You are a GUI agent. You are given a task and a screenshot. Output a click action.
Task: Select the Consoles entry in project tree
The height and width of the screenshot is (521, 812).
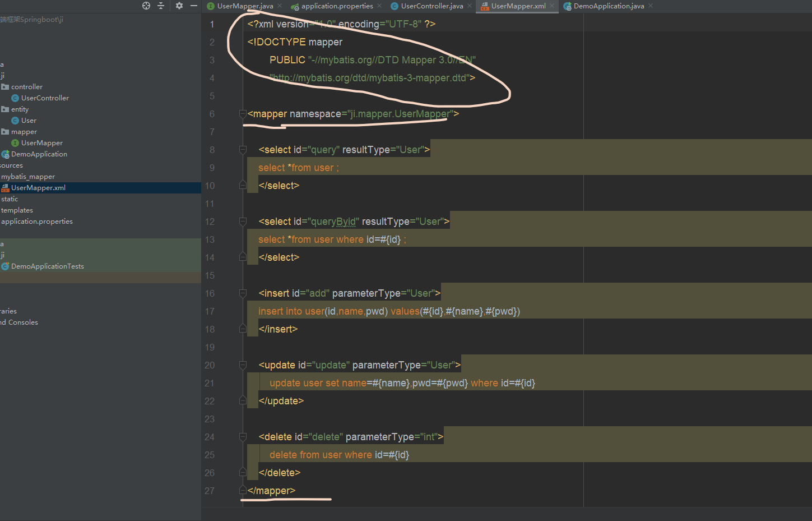[19, 322]
